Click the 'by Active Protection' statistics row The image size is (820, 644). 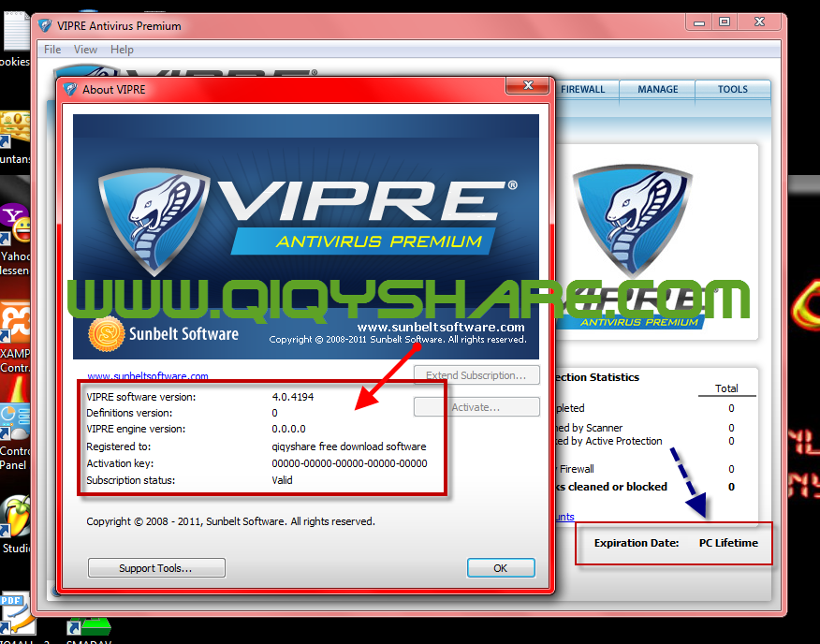645,441
